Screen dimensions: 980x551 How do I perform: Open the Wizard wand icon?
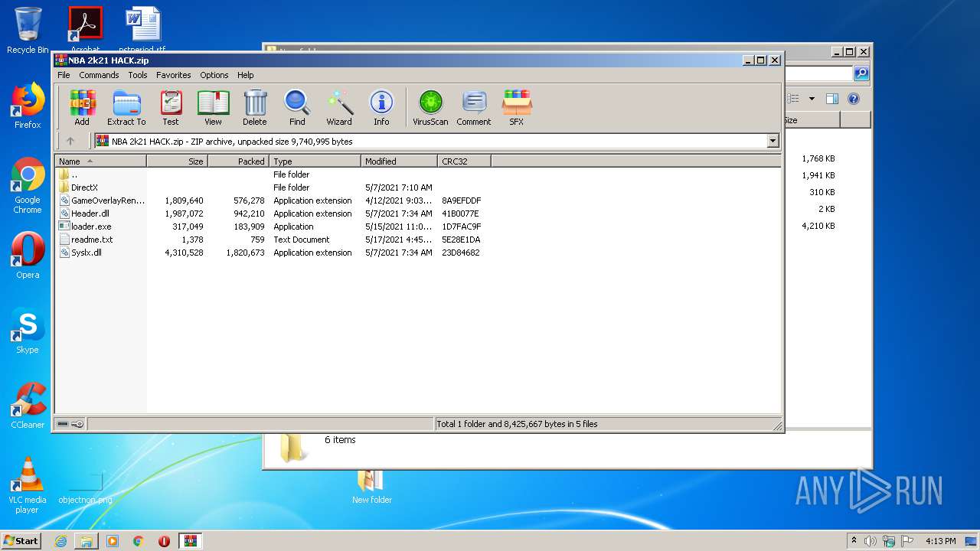339,107
